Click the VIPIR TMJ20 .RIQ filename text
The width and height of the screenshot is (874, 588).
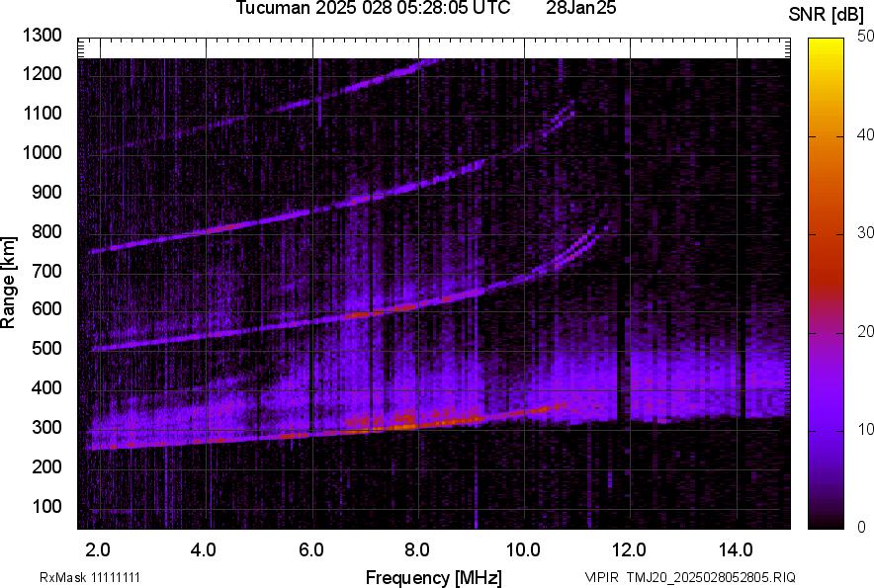(689, 577)
